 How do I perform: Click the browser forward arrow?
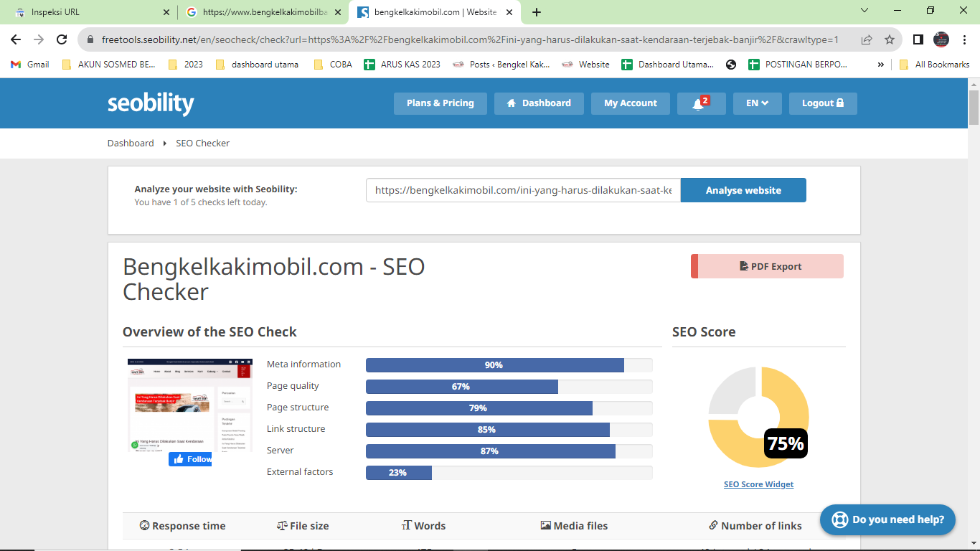point(39,40)
